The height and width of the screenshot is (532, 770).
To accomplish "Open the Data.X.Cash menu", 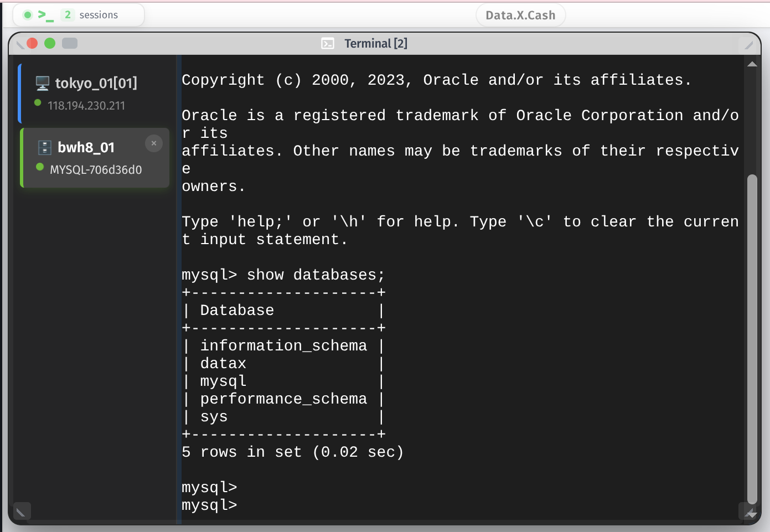I will coord(520,15).
